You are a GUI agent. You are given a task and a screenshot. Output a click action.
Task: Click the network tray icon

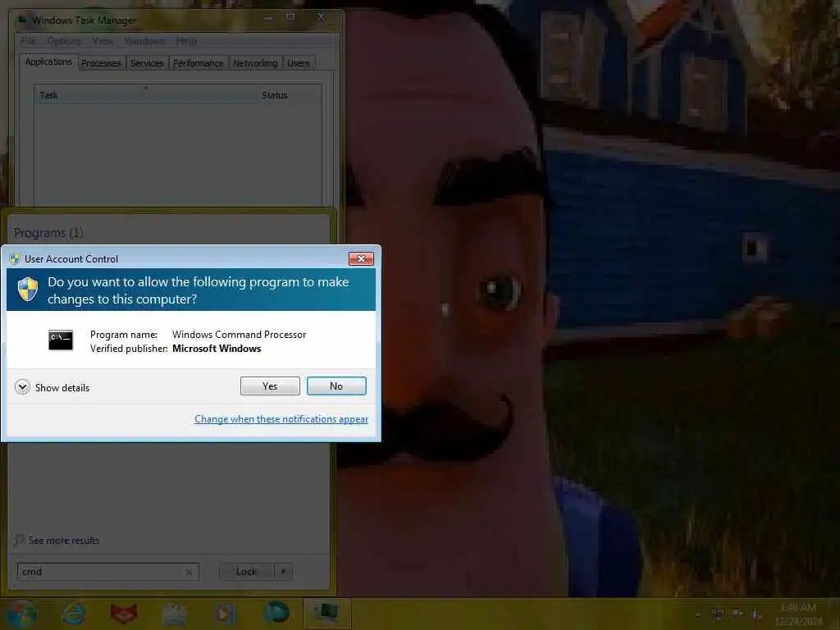pyautogui.click(x=717, y=614)
